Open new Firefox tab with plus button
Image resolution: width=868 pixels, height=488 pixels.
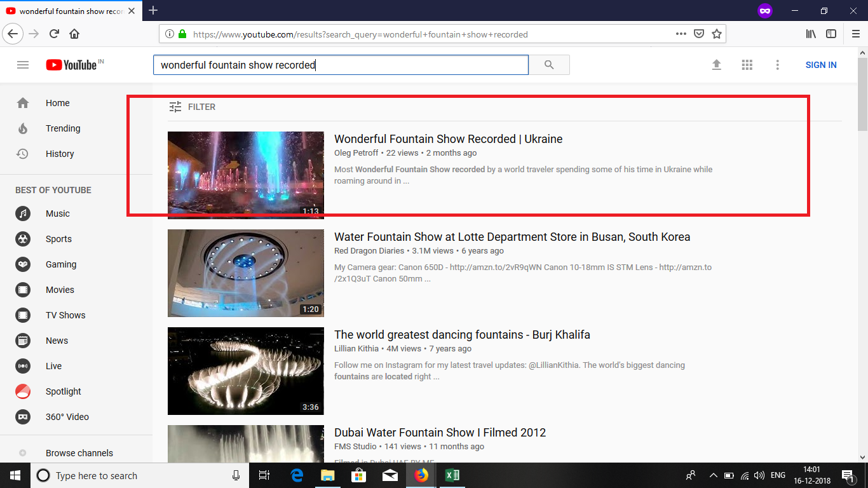click(x=153, y=11)
